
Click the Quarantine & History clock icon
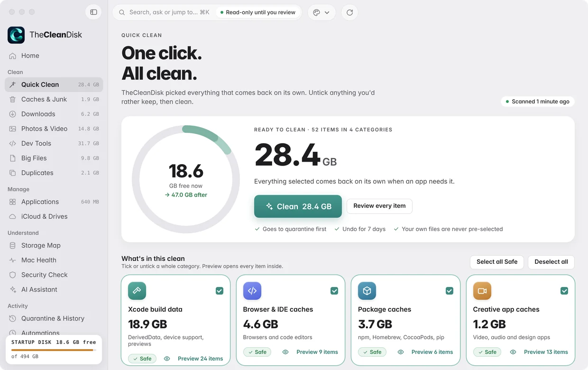coord(13,318)
